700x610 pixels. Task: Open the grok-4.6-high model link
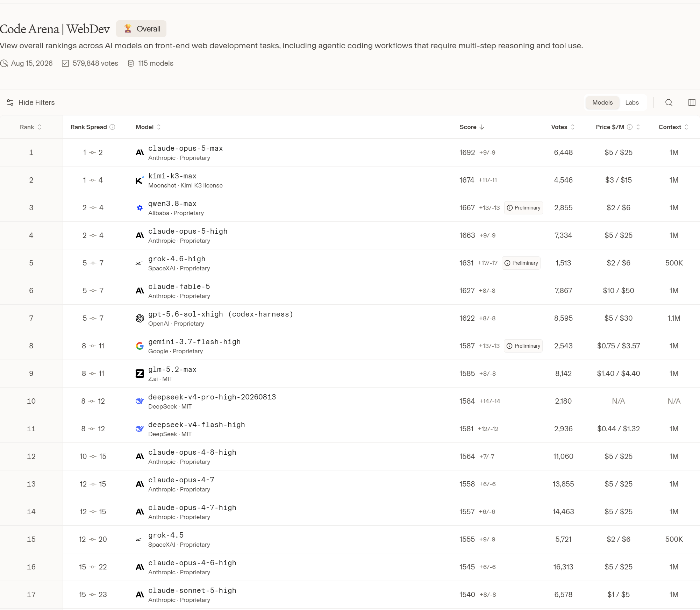pos(177,259)
